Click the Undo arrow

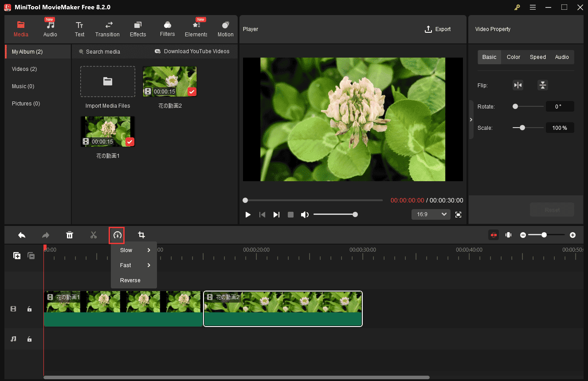21,235
